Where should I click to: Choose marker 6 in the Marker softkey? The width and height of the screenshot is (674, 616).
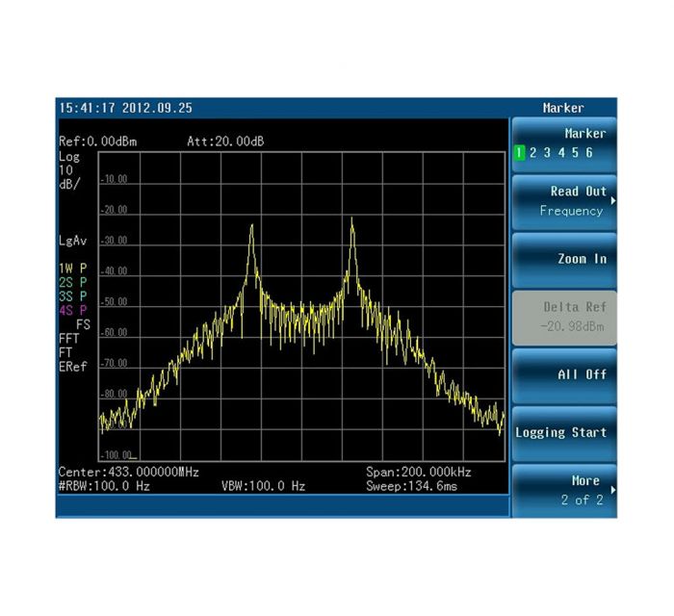pyautogui.click(x=588, y=153)
